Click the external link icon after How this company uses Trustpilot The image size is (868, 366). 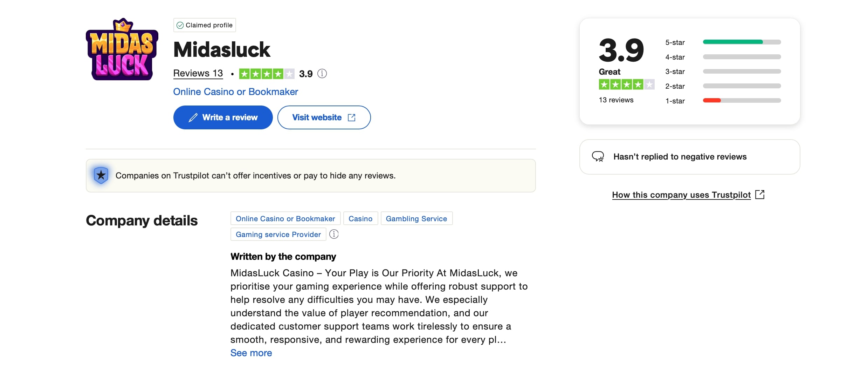click(760, 195)
